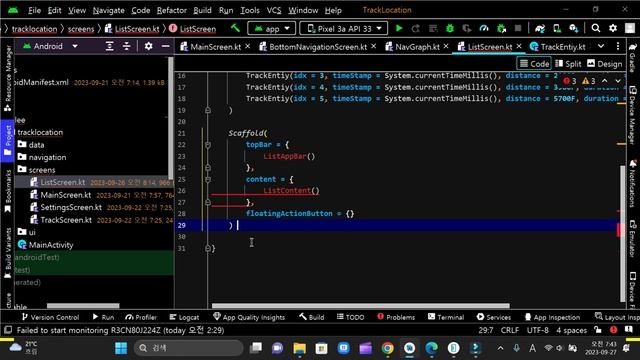640x360 pixels.
Task: Open the Refactor menu
Action: coord(171,10)
